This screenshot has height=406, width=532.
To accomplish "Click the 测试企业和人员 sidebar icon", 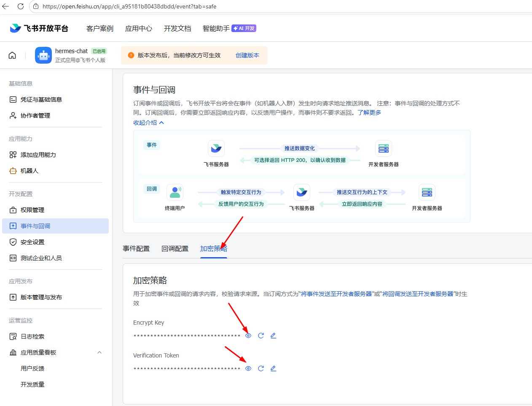I will 13,258.
